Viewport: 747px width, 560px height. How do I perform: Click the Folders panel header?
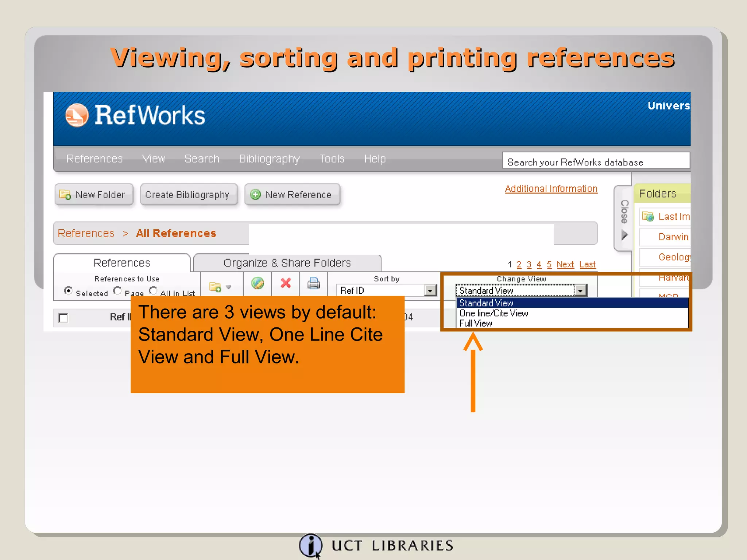662,194
